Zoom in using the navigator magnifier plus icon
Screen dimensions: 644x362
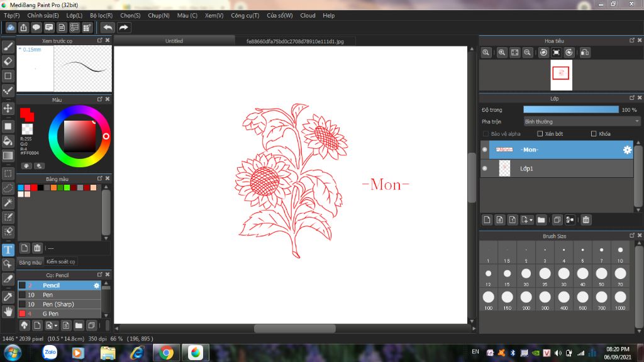coord(501,53)
